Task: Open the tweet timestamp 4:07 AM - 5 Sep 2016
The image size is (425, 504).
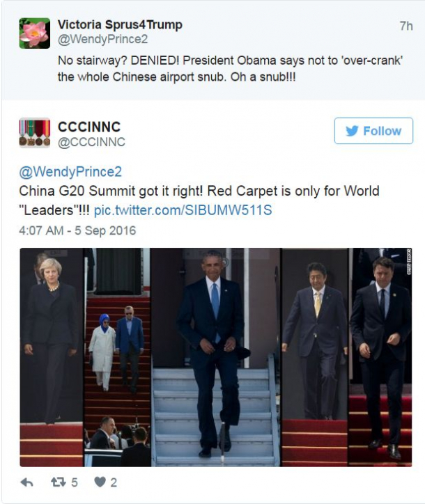Action: [x=77, y=230]
